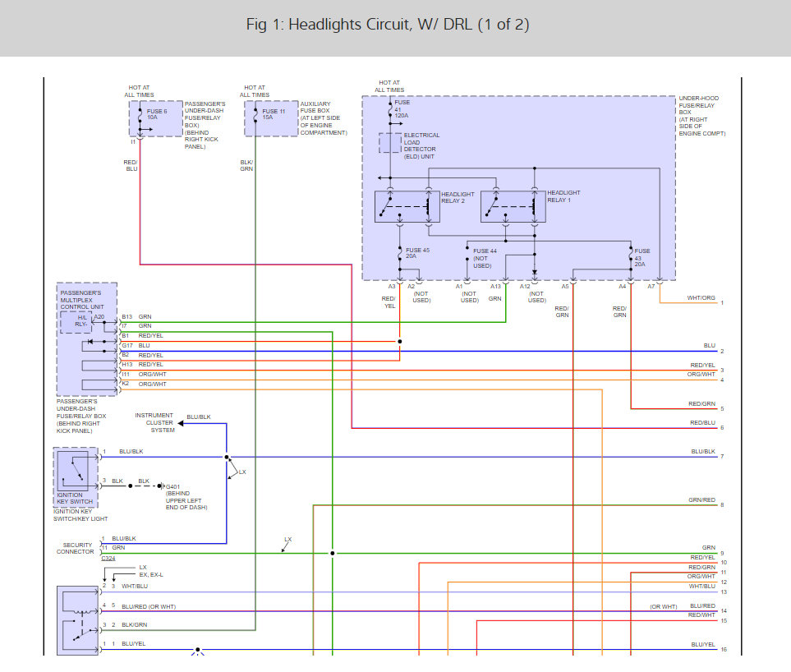Click the A3 connector pin label
The height and width of the screenshot is (672, 791).
392,287
